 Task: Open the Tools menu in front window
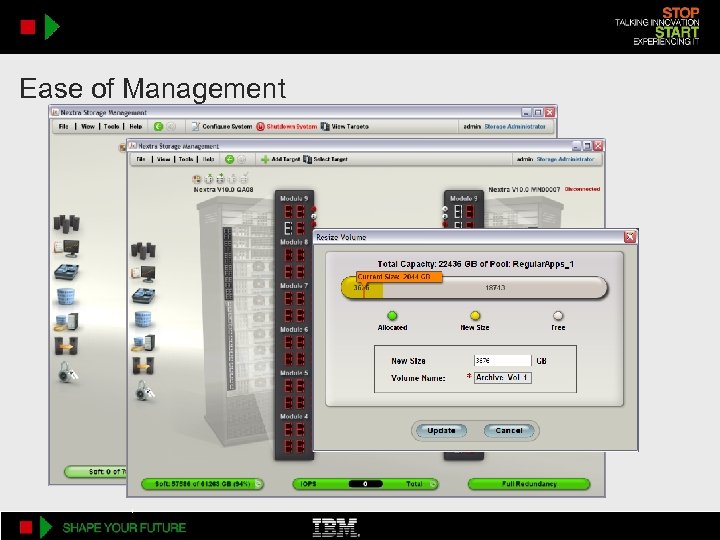[186, 159]
